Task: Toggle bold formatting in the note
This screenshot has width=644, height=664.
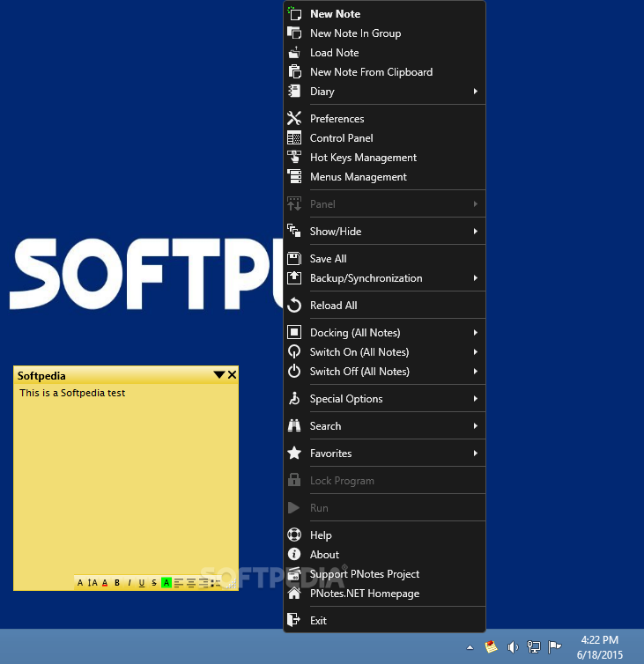Action: (117, 583)
